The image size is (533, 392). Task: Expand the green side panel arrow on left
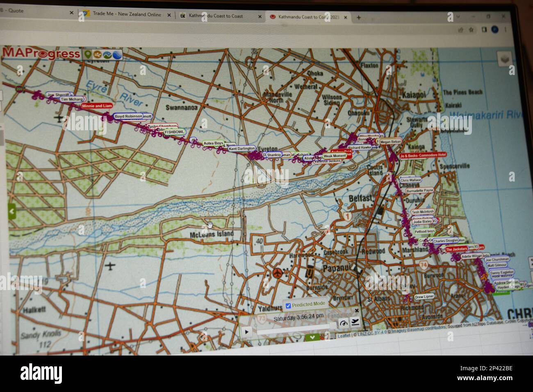pos(12,212)
